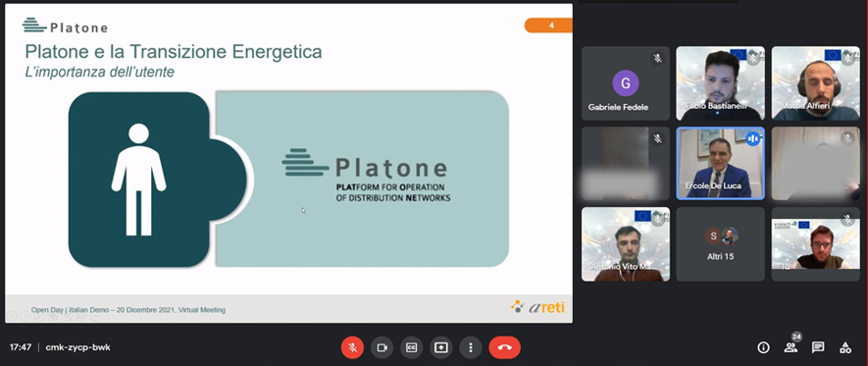
Task: Leave the call with red hang-up button
Action: click(504, 347)
